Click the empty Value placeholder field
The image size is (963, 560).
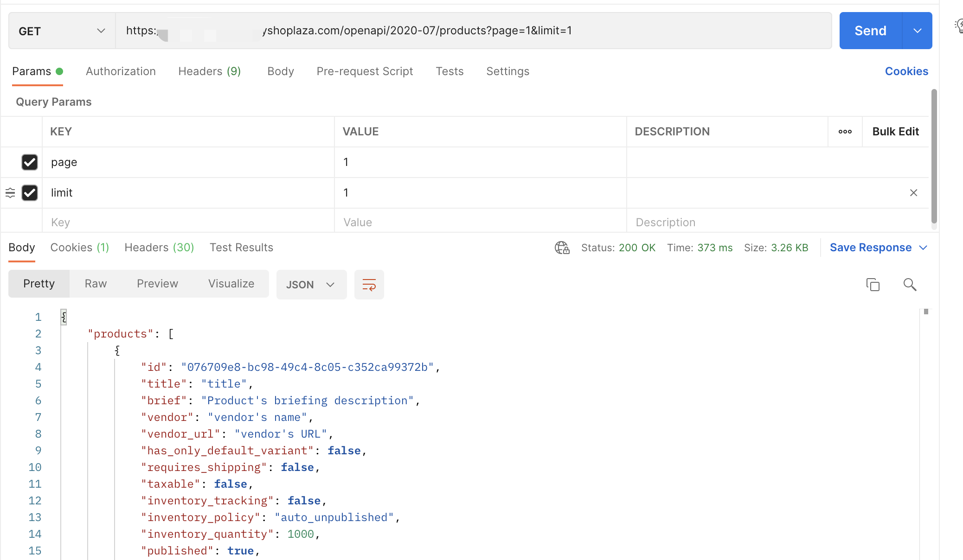tap(481, 222)
